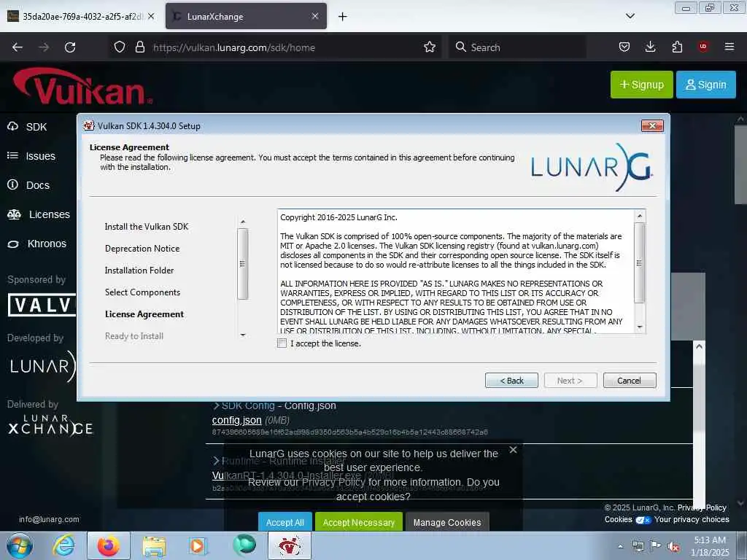Click Accept All cookies

click(285, 522)
